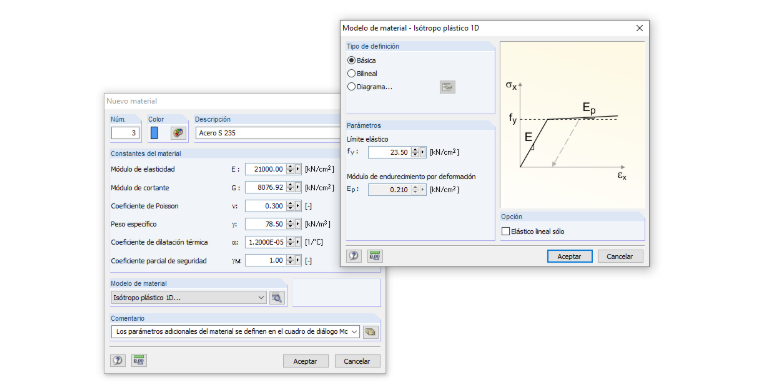This screenshot has height=385, width=760.
Task: Click the Poisson value field 0.300
Action: 266,206
